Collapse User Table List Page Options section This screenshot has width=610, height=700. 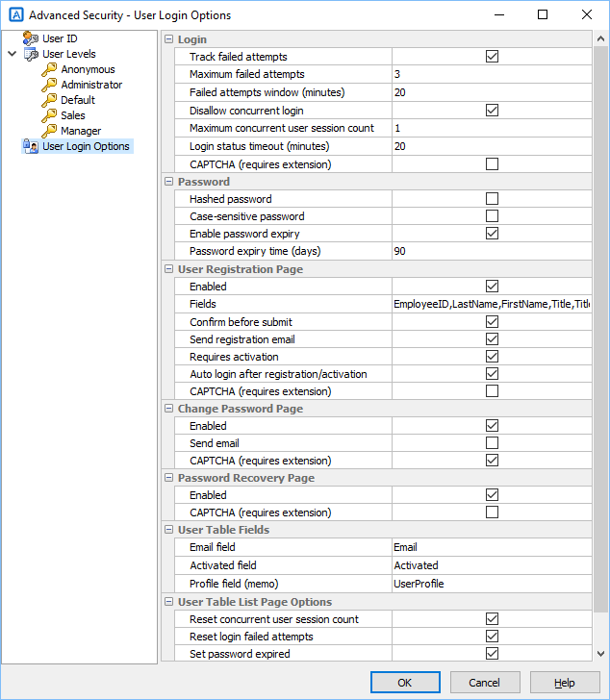tap(168, 602)
